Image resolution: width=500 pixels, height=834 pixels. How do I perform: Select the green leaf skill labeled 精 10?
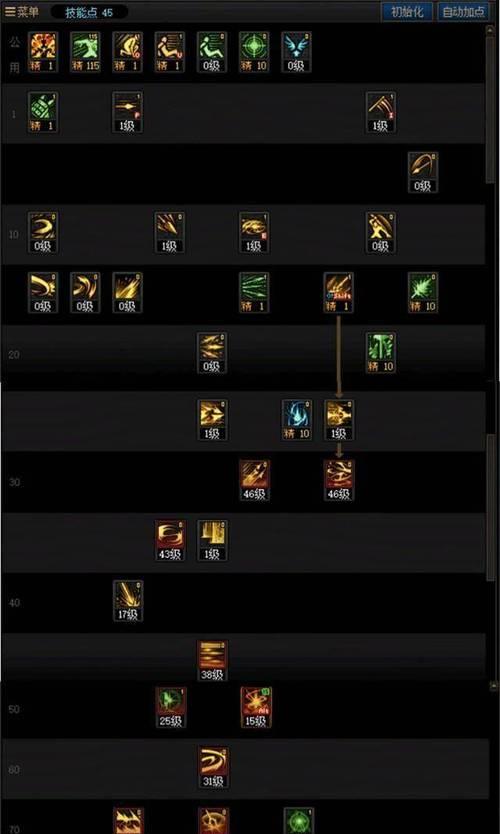pyautogui.click(x=423, y=293)
